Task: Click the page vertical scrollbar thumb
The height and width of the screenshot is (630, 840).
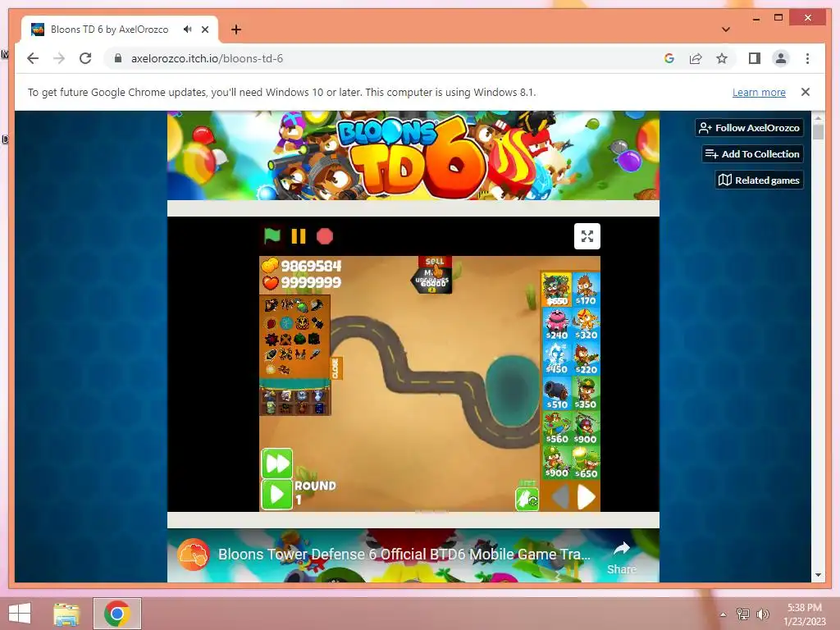Action: (x=818, y=131)
